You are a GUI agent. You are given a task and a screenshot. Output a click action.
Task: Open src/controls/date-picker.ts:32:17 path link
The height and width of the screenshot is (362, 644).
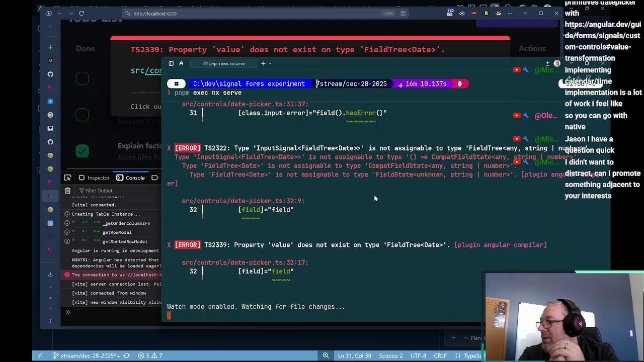(x=245, y=262)
